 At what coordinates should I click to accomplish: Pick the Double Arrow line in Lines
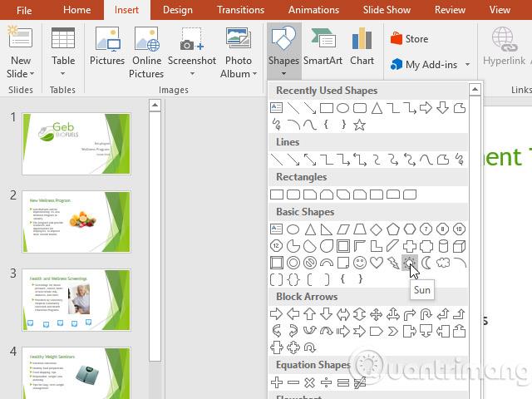(310, 160)
